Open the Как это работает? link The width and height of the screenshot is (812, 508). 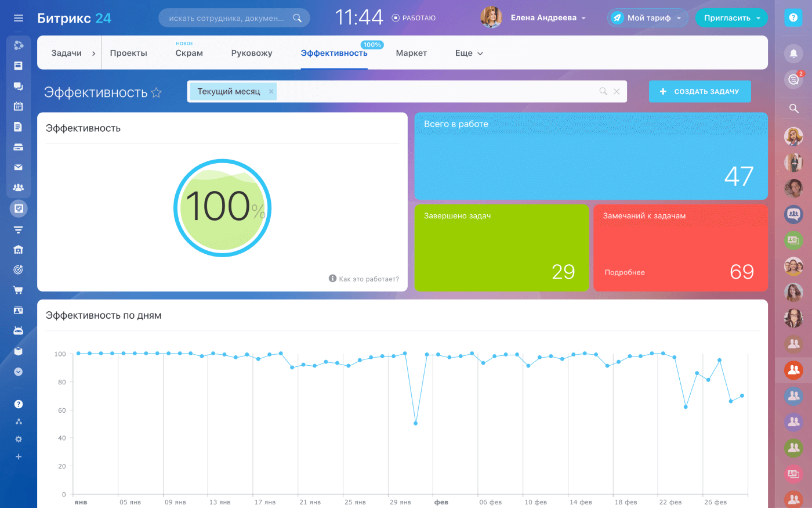tap(368, 279)
